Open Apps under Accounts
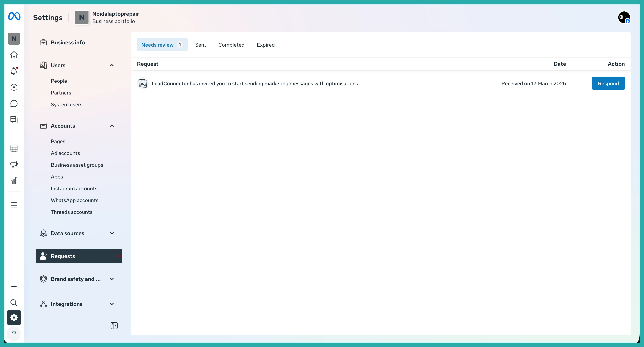 (57, 177)
